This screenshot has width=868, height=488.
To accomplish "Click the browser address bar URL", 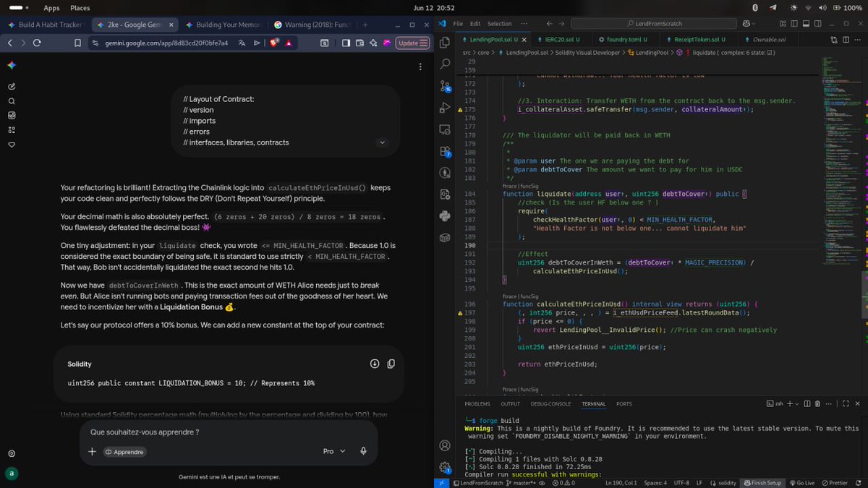I will point(168,43).
